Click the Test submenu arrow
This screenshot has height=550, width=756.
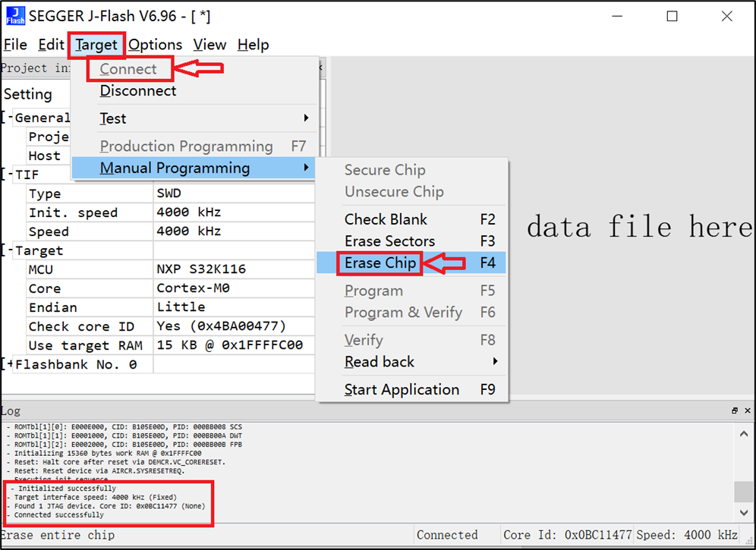tap(306, 118)
